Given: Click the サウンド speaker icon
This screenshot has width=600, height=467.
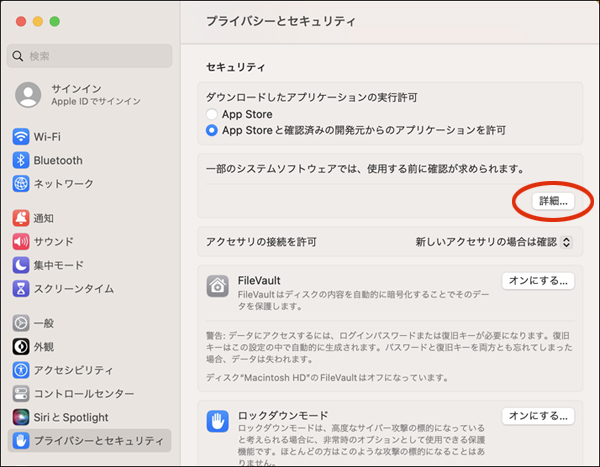Looking at the screenshot, I should pos(21,241).
